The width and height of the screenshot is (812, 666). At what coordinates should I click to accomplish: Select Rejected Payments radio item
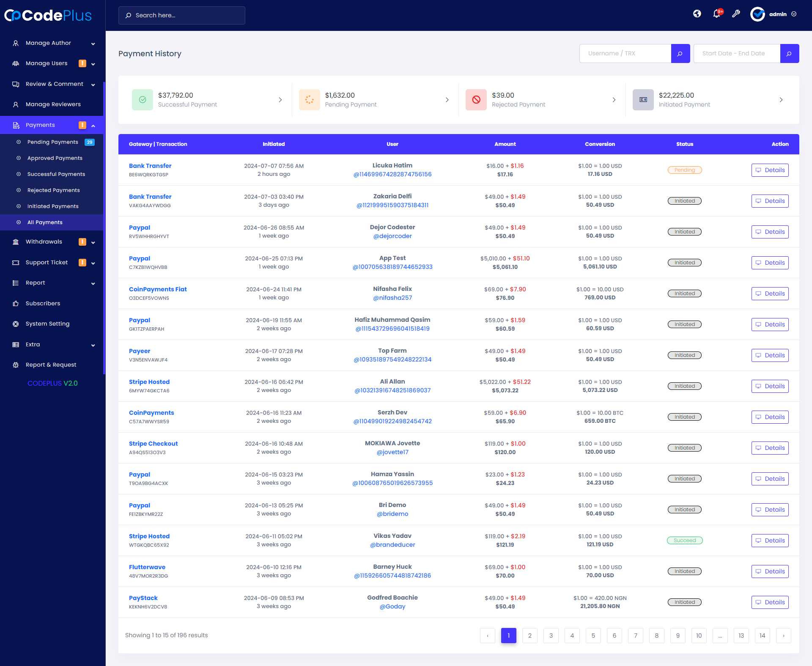tap(53, 190)
